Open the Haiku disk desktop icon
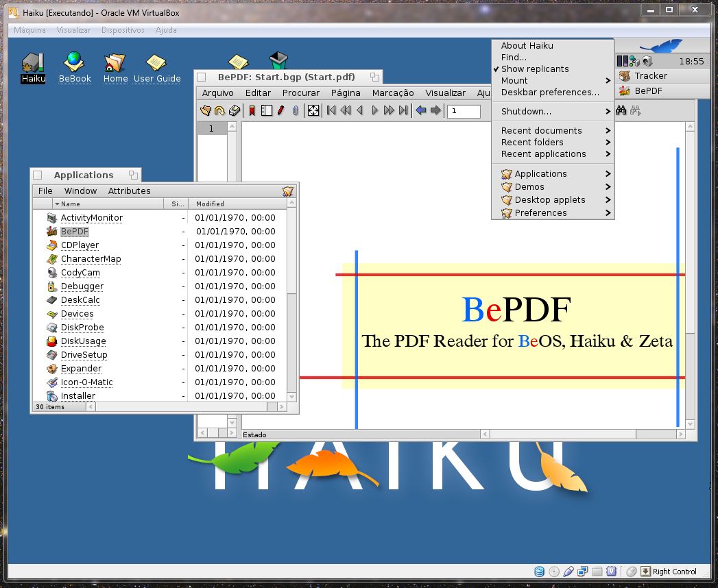718x588 pixels. coord(34,67)
